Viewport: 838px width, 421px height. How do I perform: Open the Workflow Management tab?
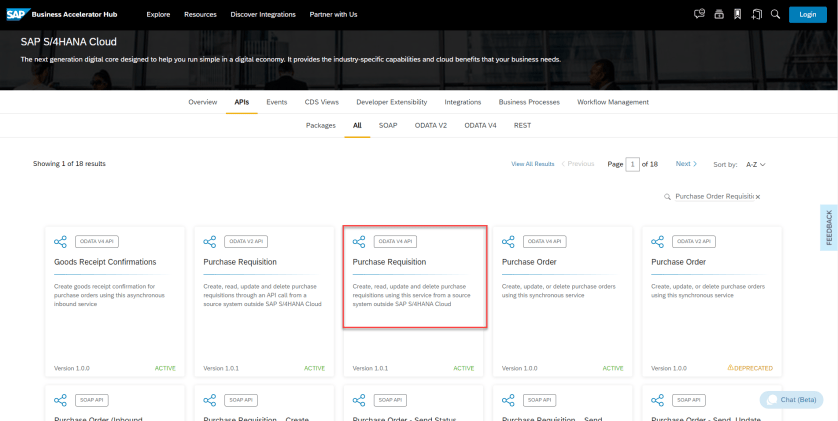[613, 102]
